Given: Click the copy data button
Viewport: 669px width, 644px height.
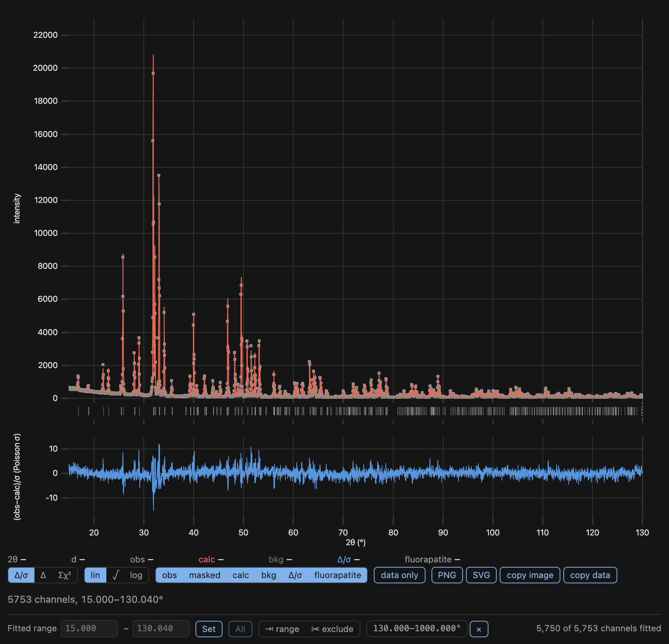Looking at the screenshot, I should pos(590,575).
